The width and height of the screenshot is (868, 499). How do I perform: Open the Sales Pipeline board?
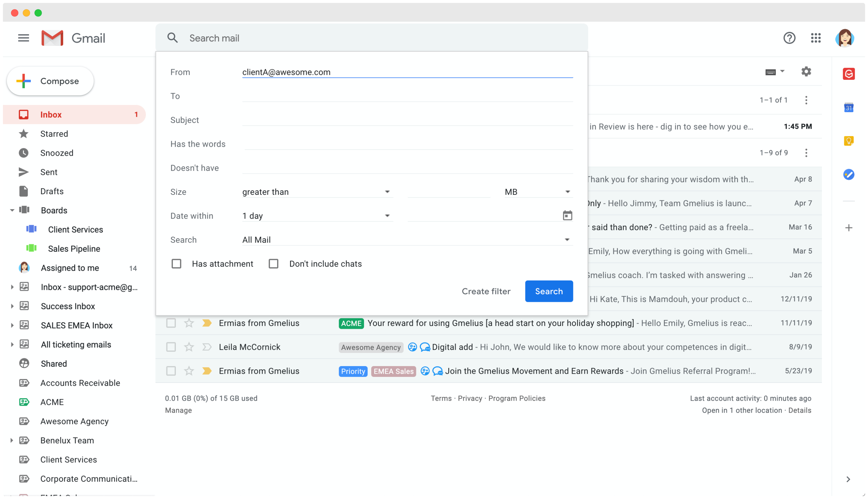pos(74,249)
